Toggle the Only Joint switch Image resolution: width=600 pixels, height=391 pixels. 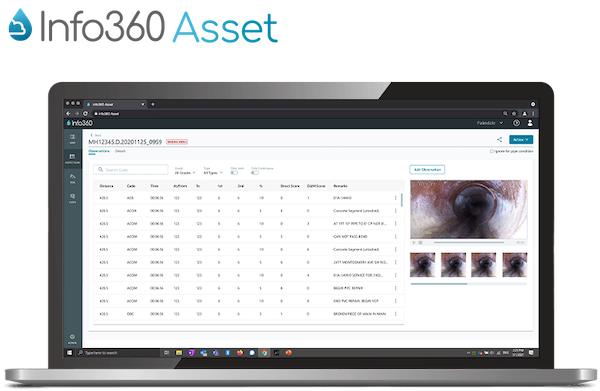pyautogui.click(x=234, y=173)
